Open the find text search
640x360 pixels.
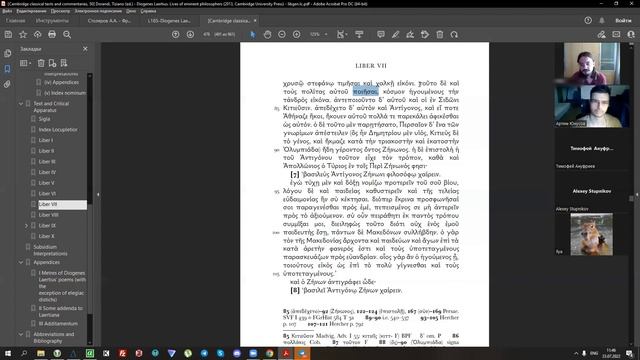coord(67,35)
